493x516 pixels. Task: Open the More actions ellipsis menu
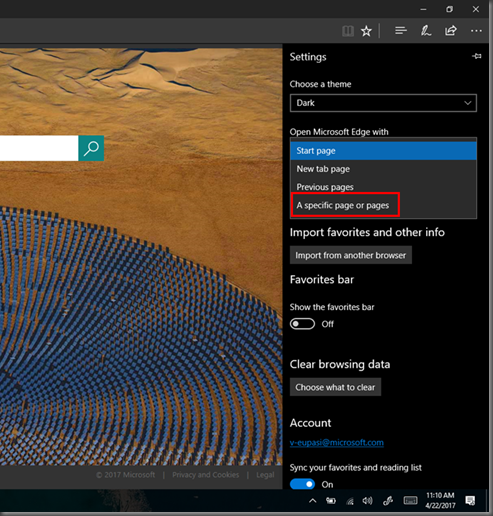pos(476,31)
